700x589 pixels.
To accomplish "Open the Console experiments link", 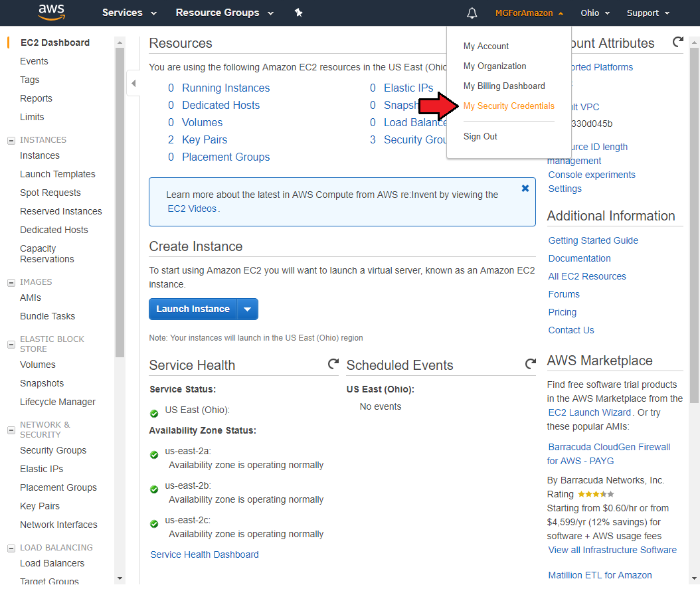I will click(592, 175).
